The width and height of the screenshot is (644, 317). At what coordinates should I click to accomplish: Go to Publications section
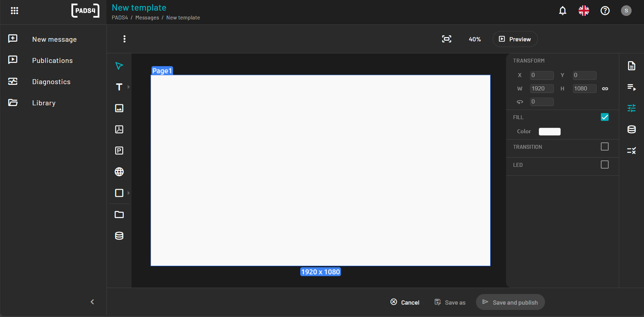pyautogui.click(x=53, y=60)
